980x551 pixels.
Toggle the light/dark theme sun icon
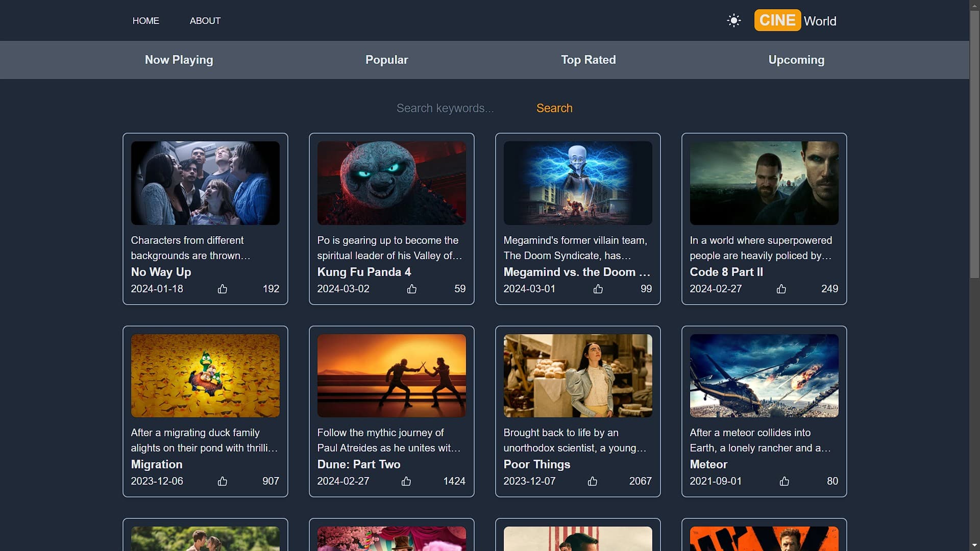point(733,20)
